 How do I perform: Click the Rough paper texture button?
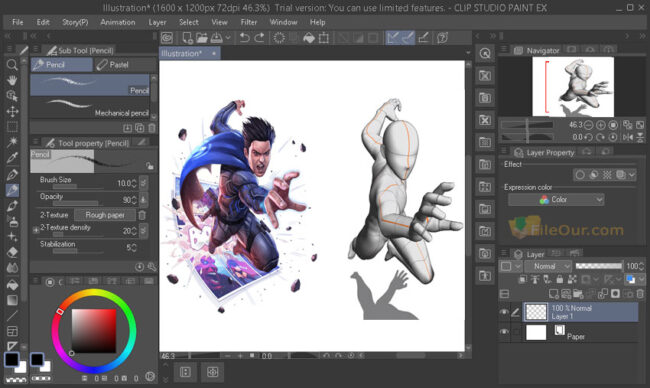click(105, 215)
